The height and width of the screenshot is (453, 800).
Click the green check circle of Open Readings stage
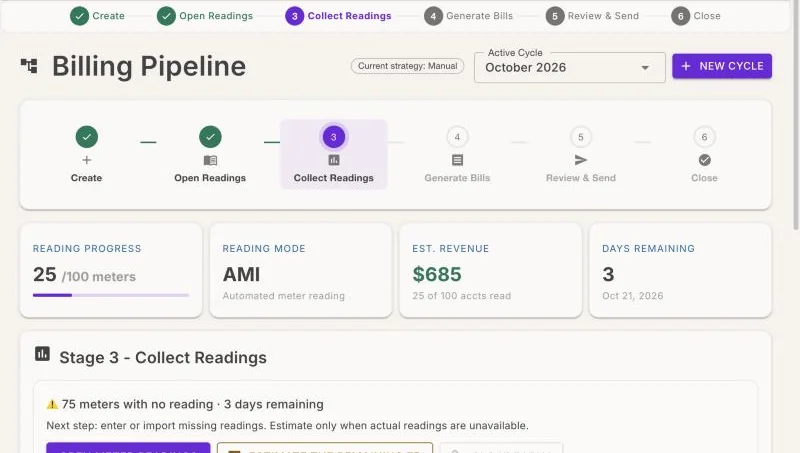click(x=210, y=137)
